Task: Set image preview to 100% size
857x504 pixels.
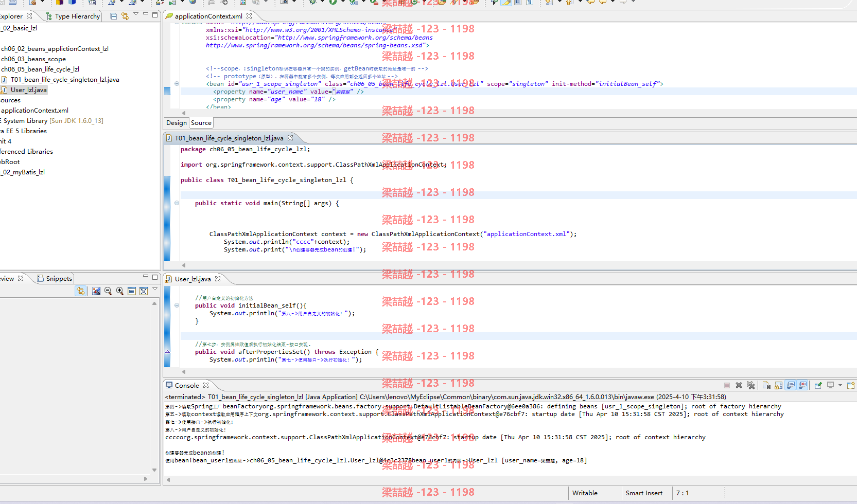Action: point(132,291)
